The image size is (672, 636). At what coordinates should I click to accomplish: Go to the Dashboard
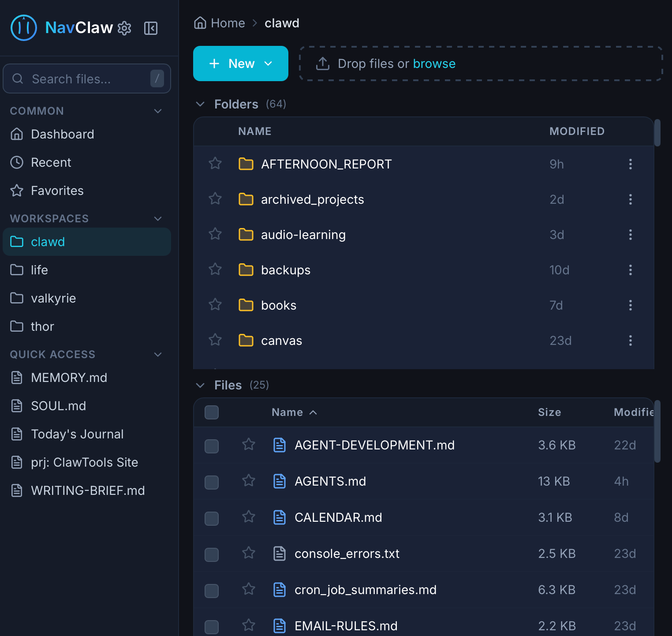(x=62, y=134)
